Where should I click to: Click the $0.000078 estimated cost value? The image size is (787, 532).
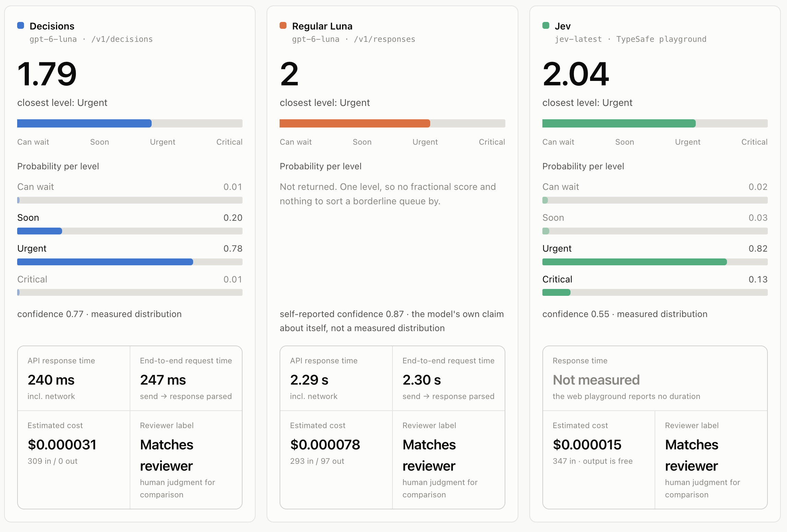click(325, 445)
